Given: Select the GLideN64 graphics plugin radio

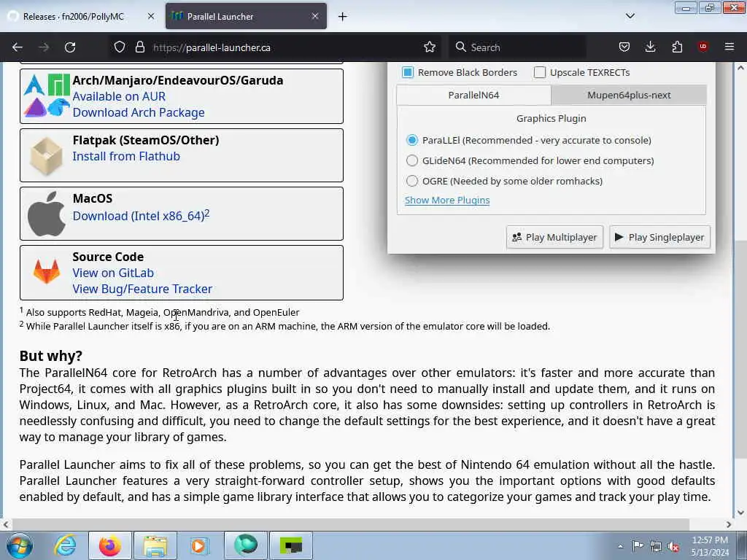Looking at the screenshot, I should 412,160.
